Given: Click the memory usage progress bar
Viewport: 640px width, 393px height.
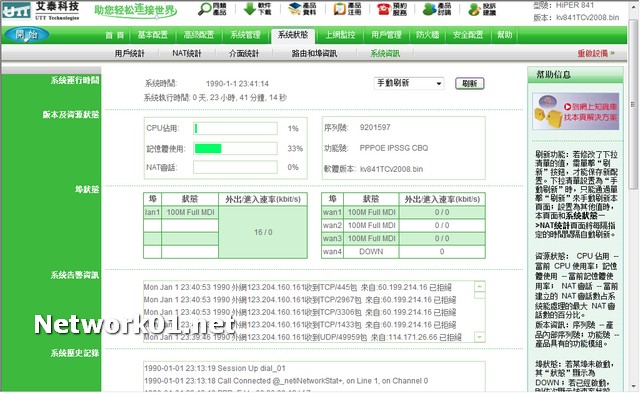Looking at the screenshot, I should point(236,148).
